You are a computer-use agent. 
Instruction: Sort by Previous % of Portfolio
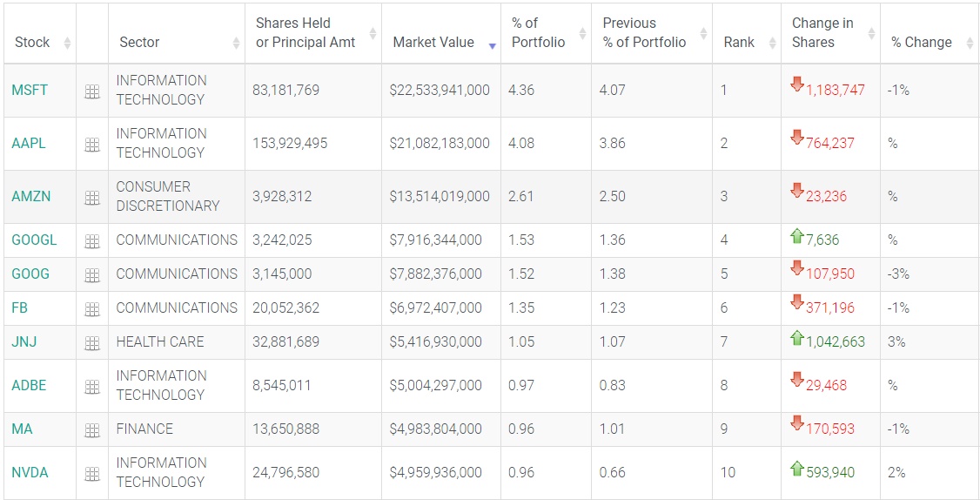click(x=644, y=32)
